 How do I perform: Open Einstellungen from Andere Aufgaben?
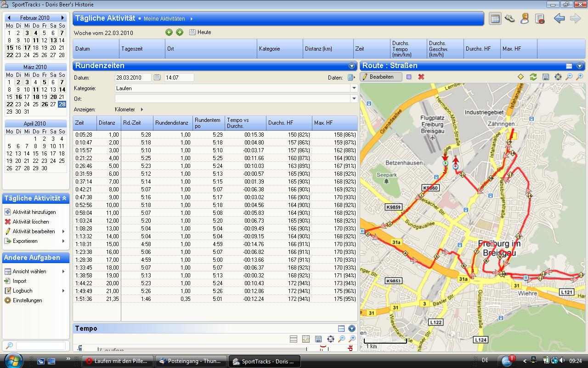[27, 300]
